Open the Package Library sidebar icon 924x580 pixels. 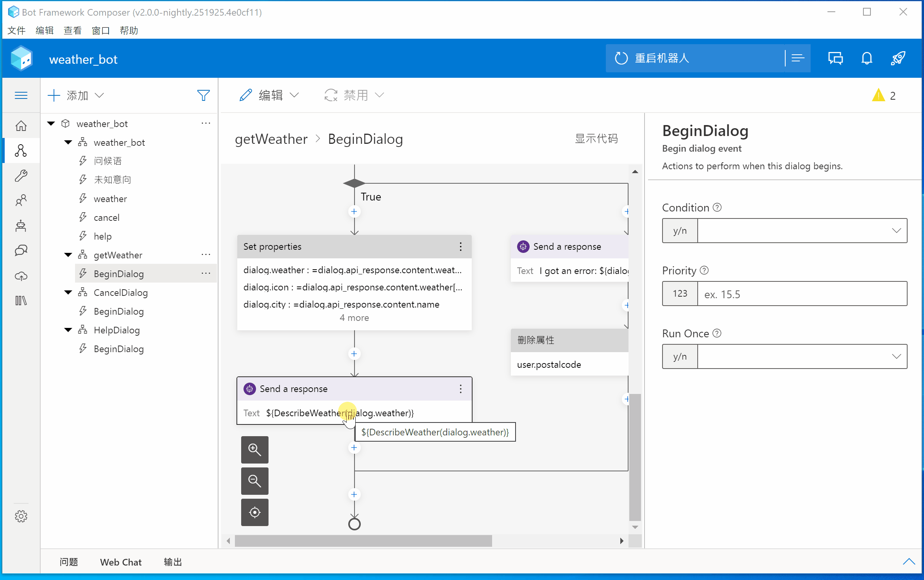(21, 300)
